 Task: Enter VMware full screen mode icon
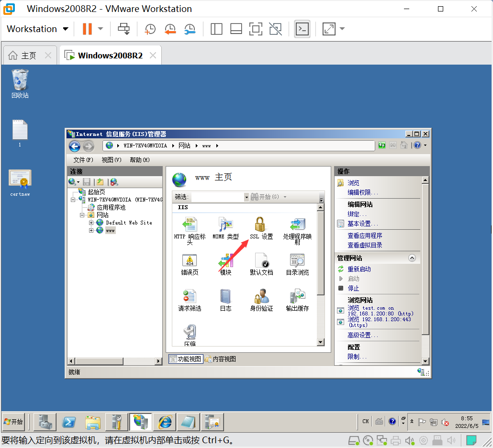click(x=256, y=29)
